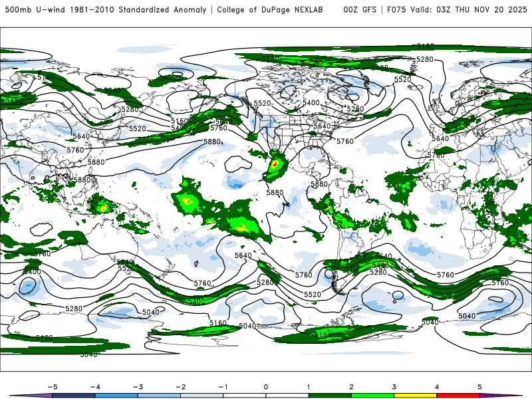Screen dimensions: 532x399
Task: Click the 'F075 Valid: 03Z THU NOV 20 2025' text
Action: (x=457, y=9)
